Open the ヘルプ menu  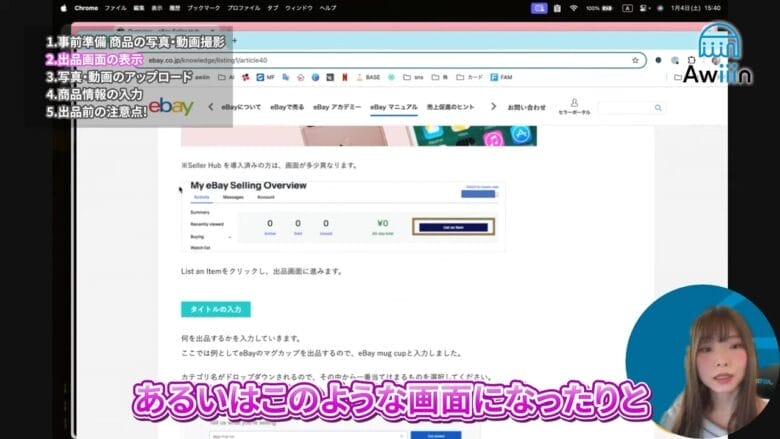click(x=328, y=8)
